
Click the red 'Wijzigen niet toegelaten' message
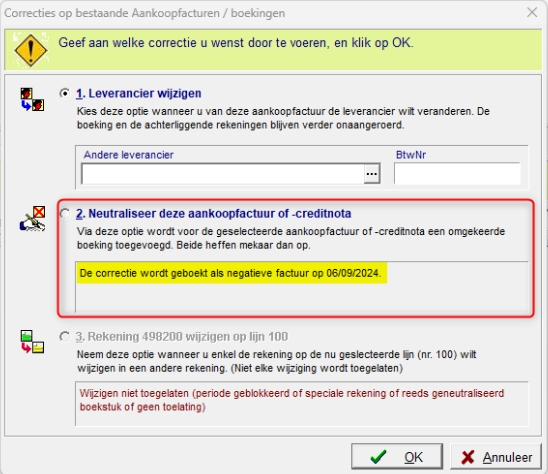pos(291,400)
